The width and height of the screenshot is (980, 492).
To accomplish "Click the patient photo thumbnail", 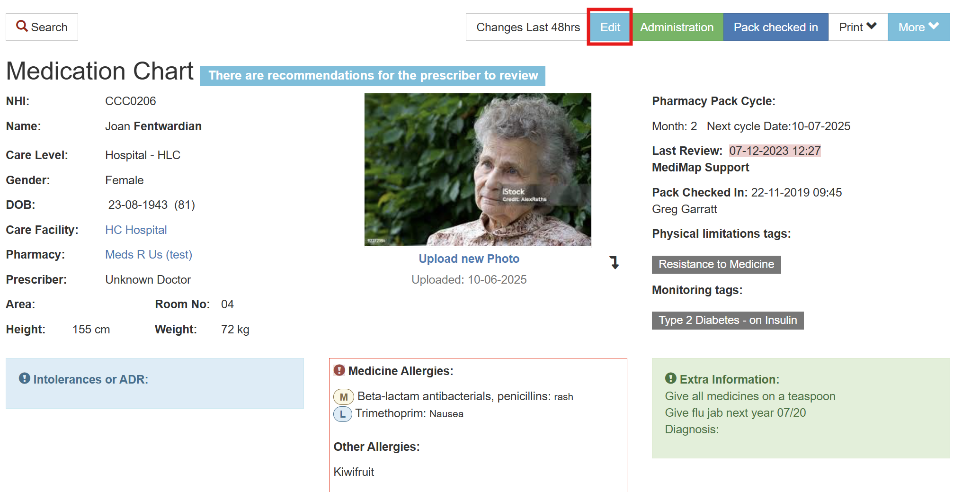I will (477, 169).
